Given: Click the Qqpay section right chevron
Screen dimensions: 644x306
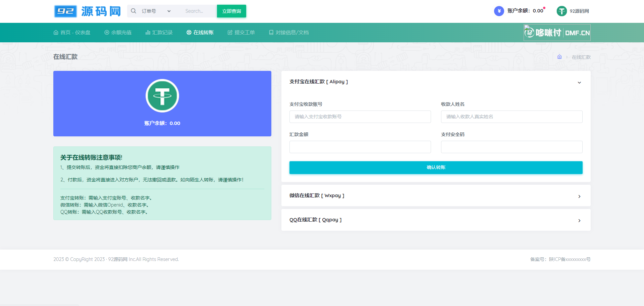Looking at the screenshot, I should [579, 221].
